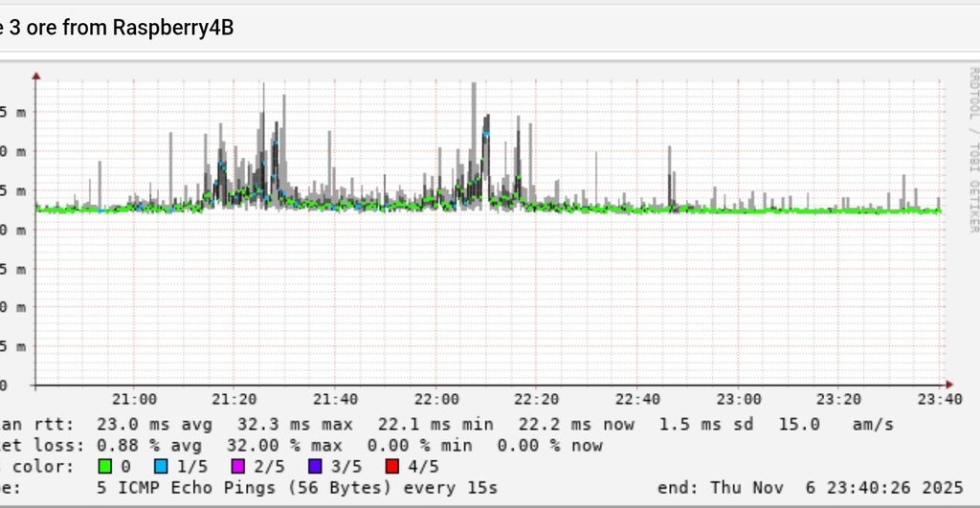Screen dimensions: 980x508
Task: Click the green 0 loss color swatch
Action: point(105,466)
